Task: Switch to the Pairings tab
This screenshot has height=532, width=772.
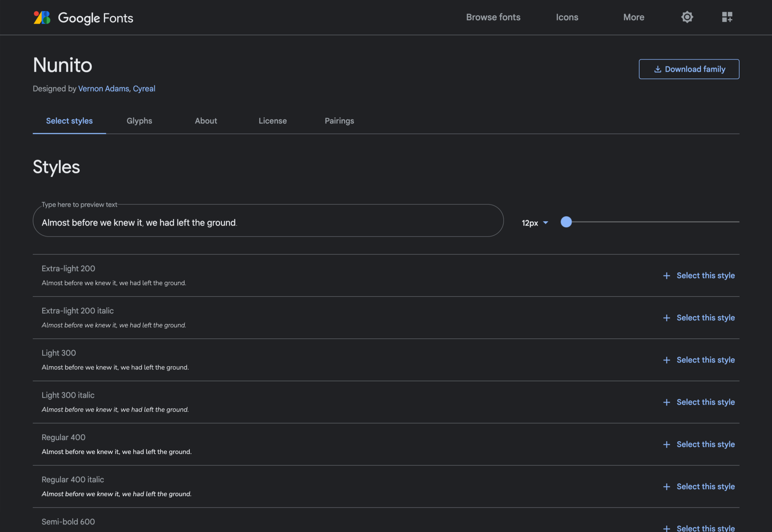Action: (x=339, y=121)
